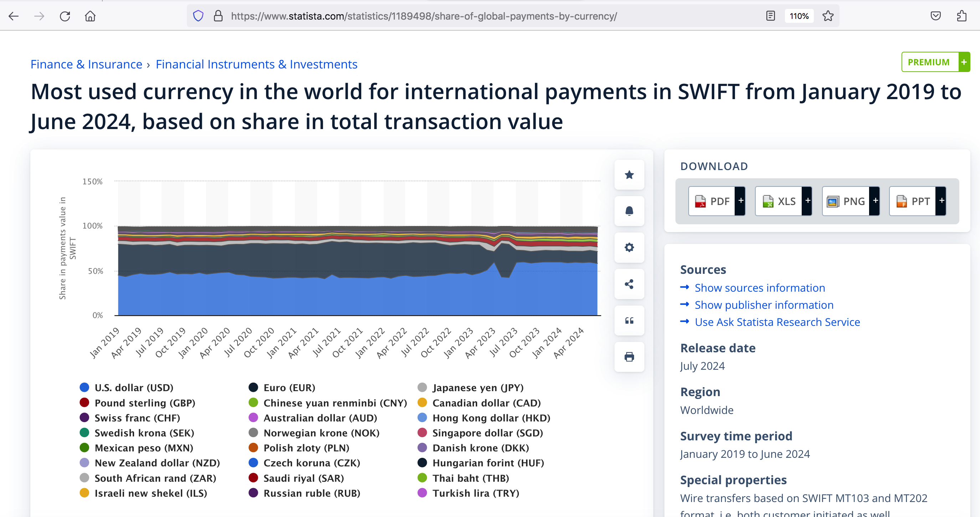Download statistic as PDF
Viewport: 980px width, 517px height.
click(x=717, y=201)
